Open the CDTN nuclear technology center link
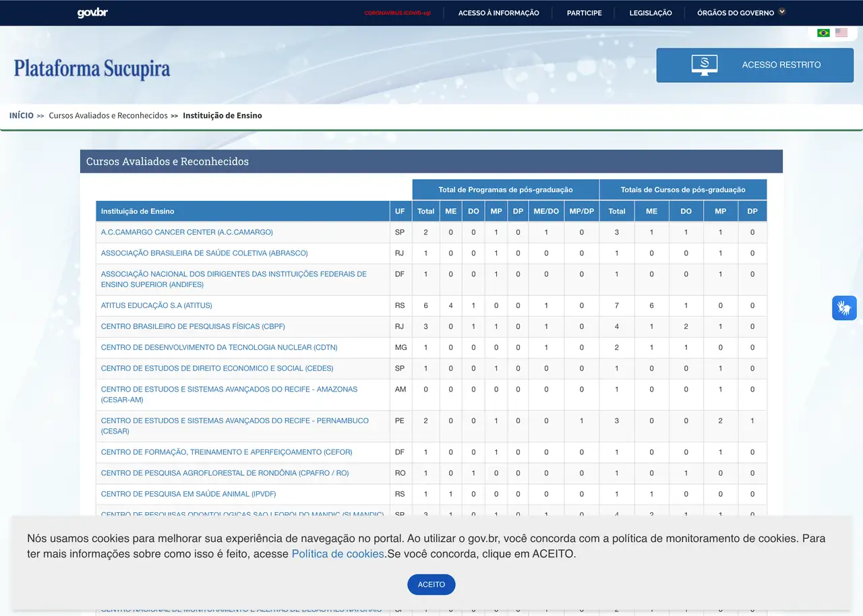The image size is (863, 616). click(219, 347)
